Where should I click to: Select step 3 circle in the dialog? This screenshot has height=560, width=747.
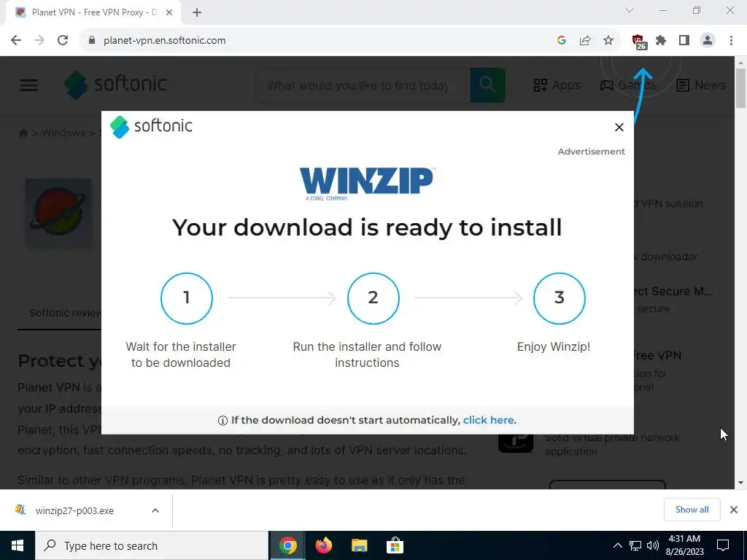click(560, 298)
